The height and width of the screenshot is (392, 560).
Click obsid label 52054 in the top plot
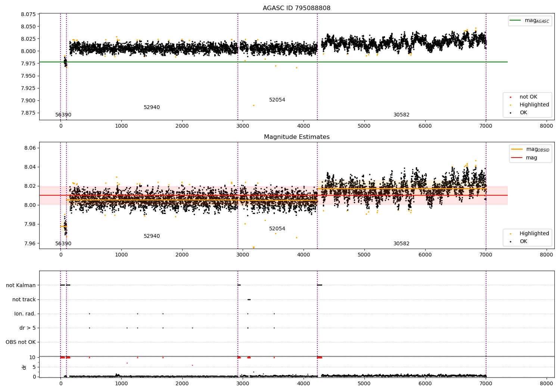[277, 100]
